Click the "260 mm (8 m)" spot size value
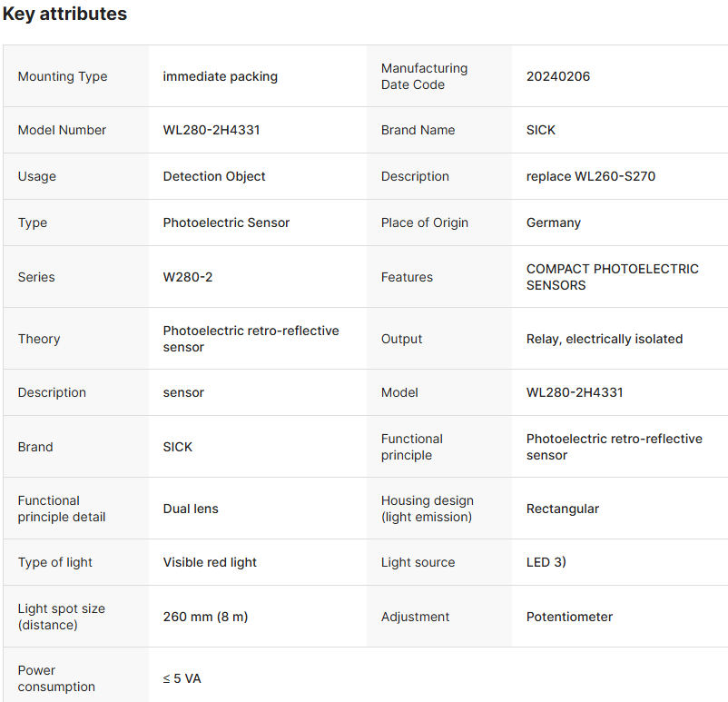Screen dimensions: 728x702 205,617
